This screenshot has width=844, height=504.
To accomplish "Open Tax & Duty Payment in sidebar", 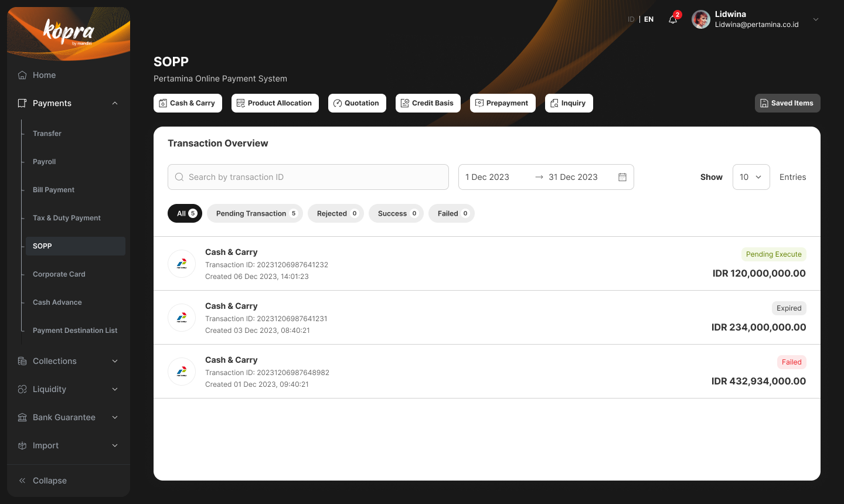I will 67,218.
